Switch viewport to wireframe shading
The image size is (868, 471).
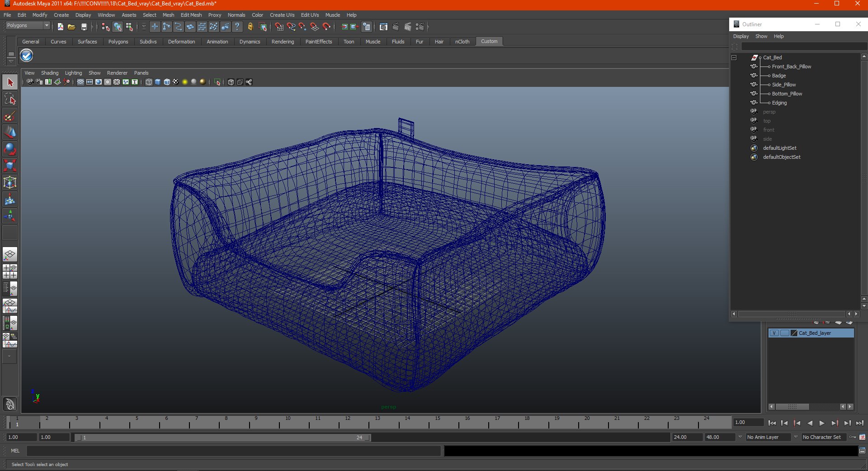pos(149,82)
